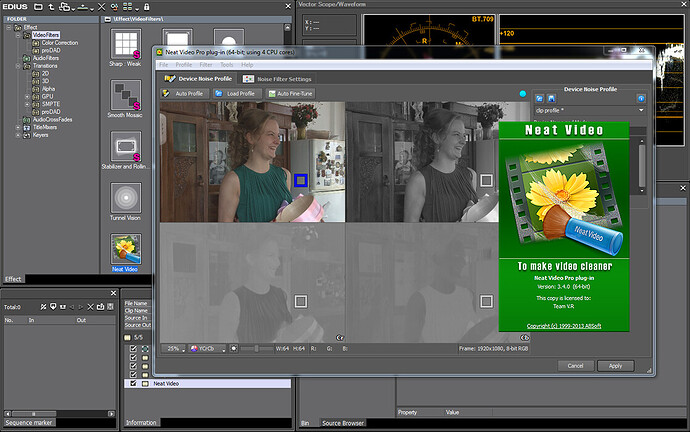
Task: Toggle the third effect checkbox in Information list
Action: coord(133,366)
